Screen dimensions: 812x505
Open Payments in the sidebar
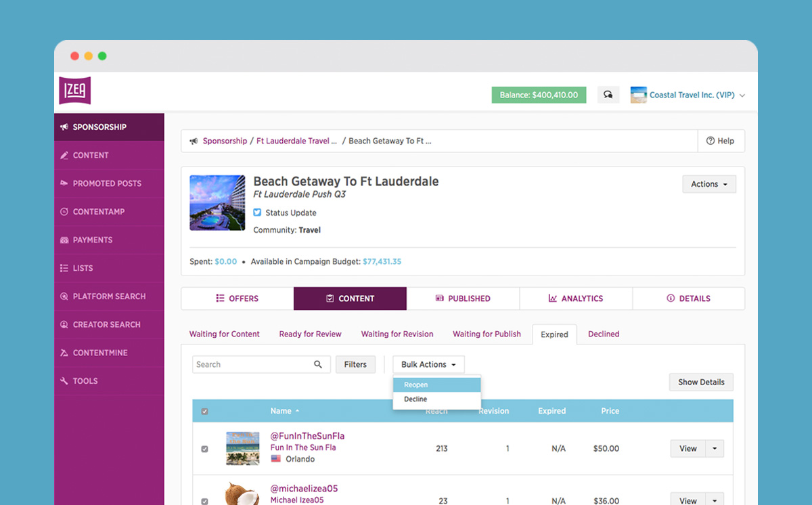click(x=109, y=240)
